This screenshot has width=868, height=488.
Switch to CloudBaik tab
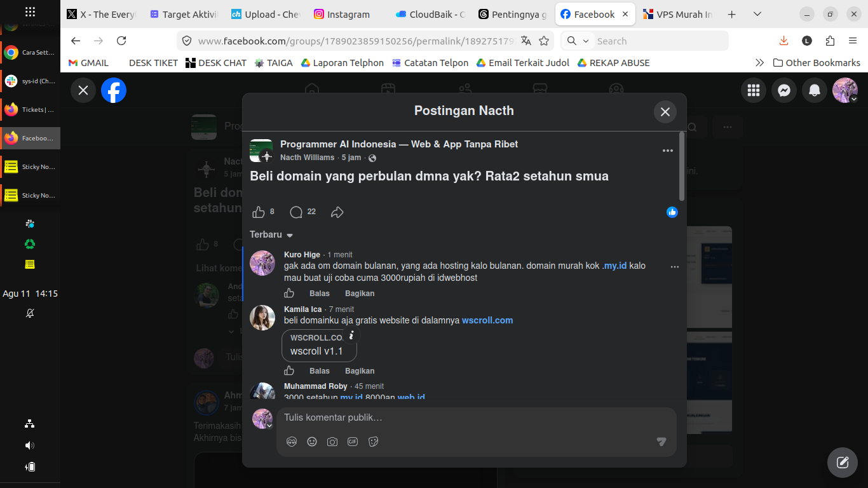pyautogui.click(x=430, y=14)
